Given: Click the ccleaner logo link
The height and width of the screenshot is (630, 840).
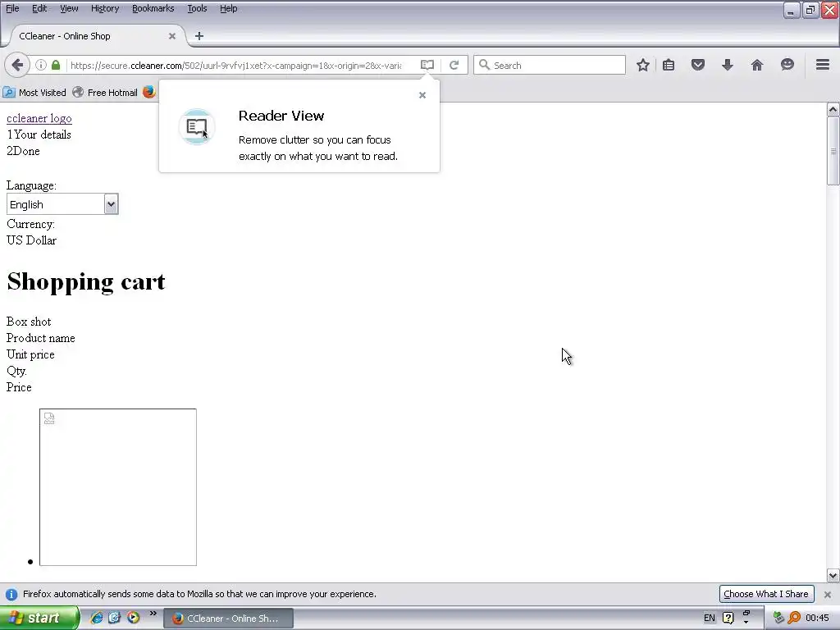Looking at the screenshot, I should tap(39, 118).
